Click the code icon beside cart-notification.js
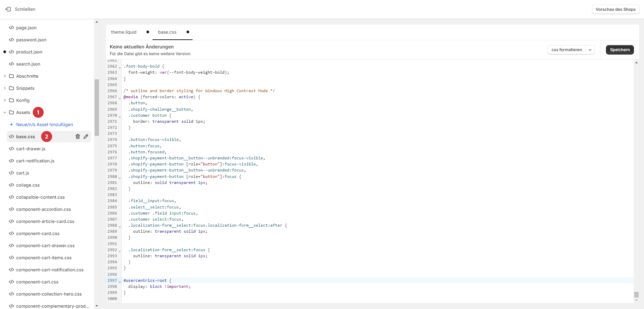The height and width of the screenshot is (309, 644). (x=11, y=161)
